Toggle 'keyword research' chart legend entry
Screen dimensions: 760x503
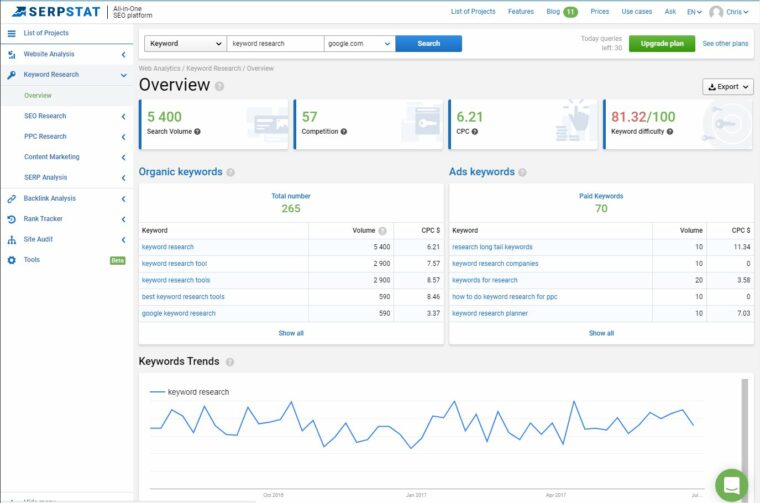coord(190,392)
